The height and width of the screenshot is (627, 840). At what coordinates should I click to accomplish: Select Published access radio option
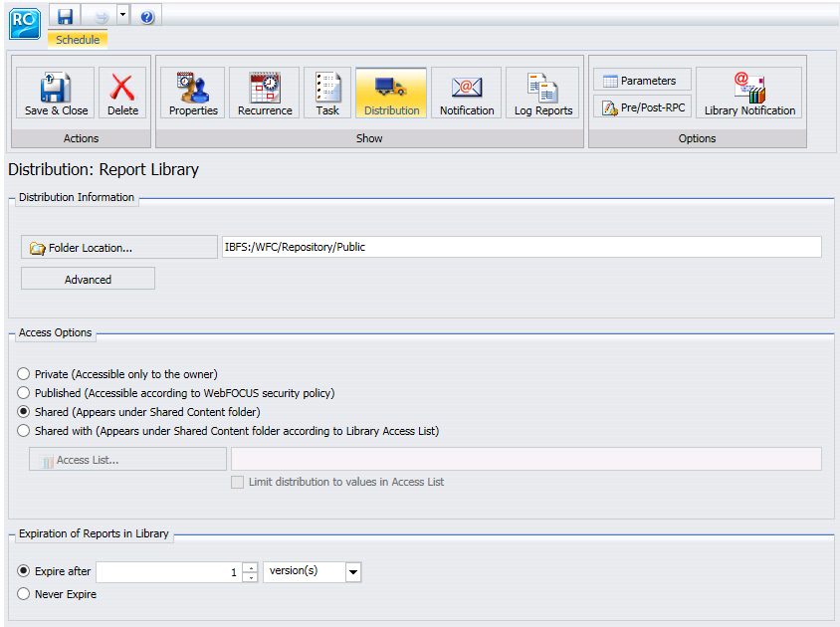pos(23,393)
